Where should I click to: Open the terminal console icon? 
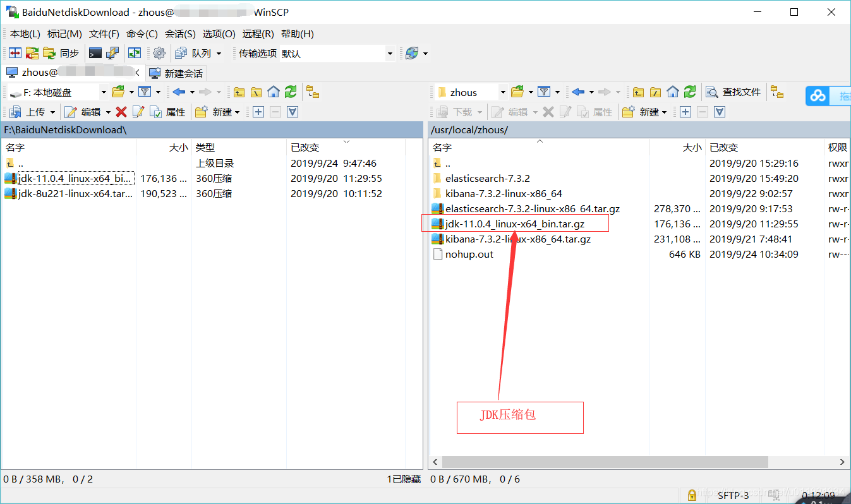(x=95, y=54)
